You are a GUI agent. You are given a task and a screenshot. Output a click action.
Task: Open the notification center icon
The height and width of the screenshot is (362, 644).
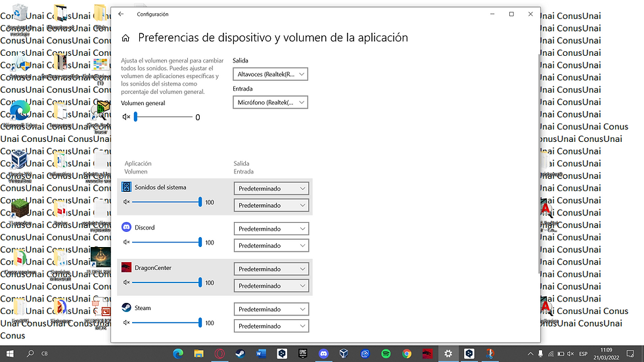click(630, 353)
